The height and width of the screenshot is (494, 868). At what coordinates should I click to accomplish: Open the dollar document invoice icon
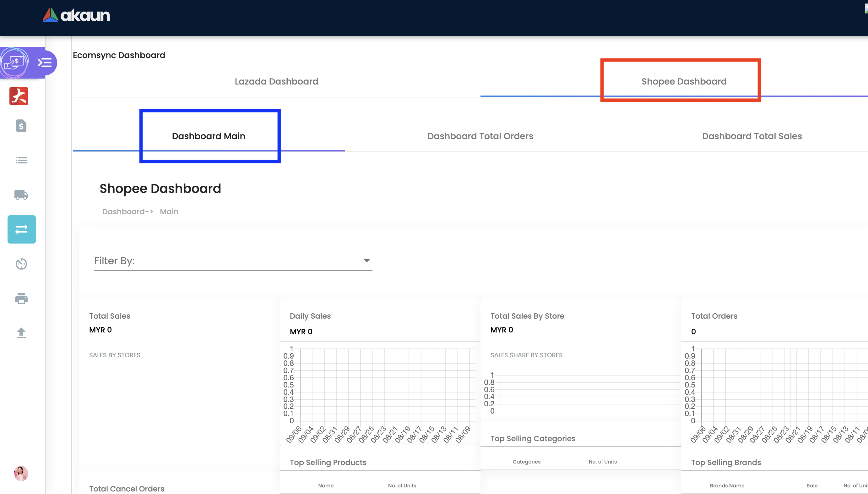[x=21, y=126]
